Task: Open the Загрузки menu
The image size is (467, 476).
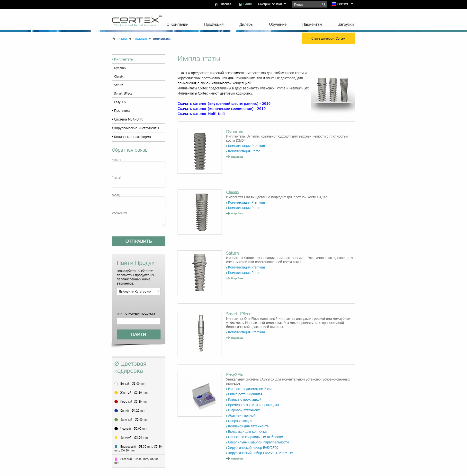Action: click(346, 25)
